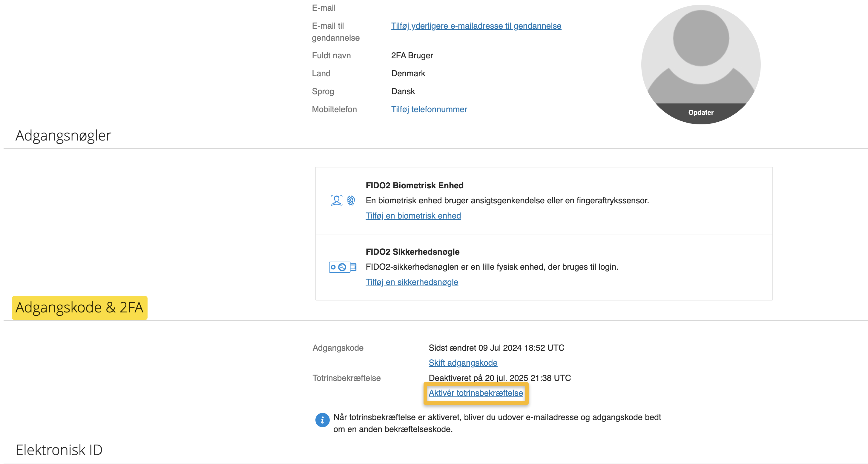The image size is (868, 464).
Task: Click the Opdater label on the avatar
Action: coord(700,113)
